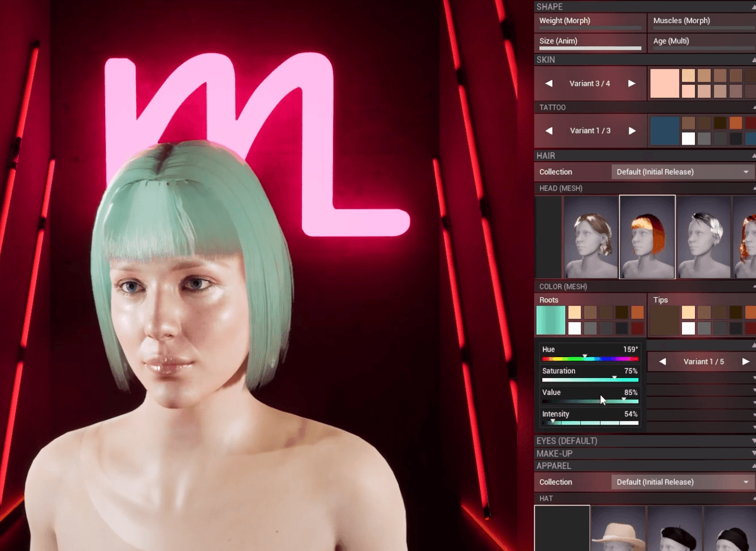
Task: Adjust the Size (Anim) slider
Action: 590,48
